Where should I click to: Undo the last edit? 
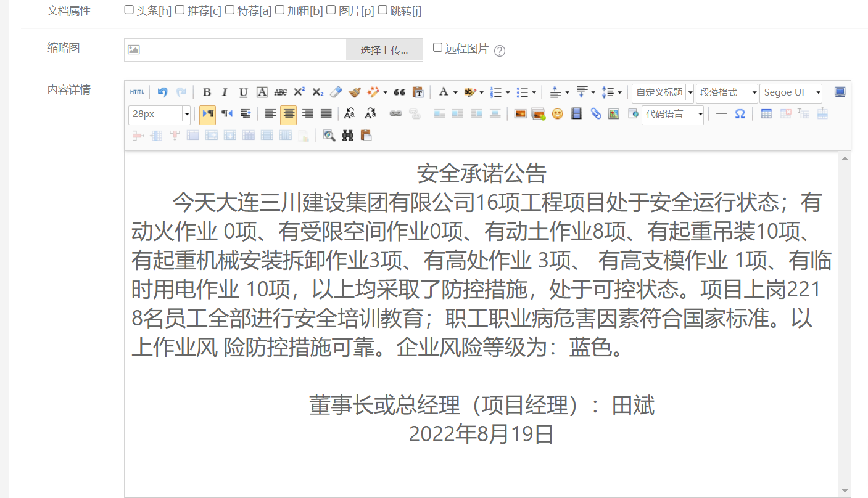[163, 92]
